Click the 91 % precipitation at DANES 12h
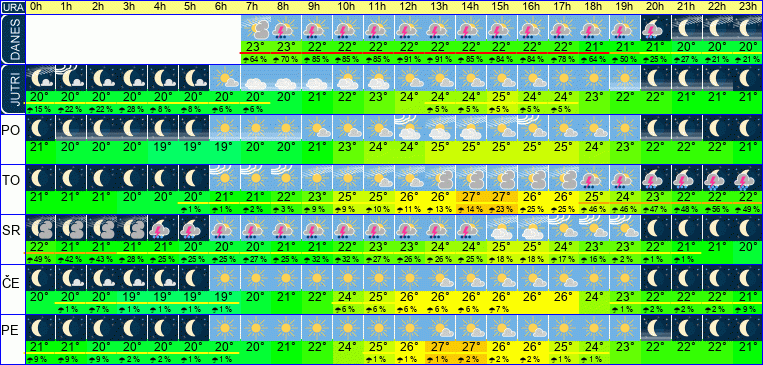 coord(410,59)
